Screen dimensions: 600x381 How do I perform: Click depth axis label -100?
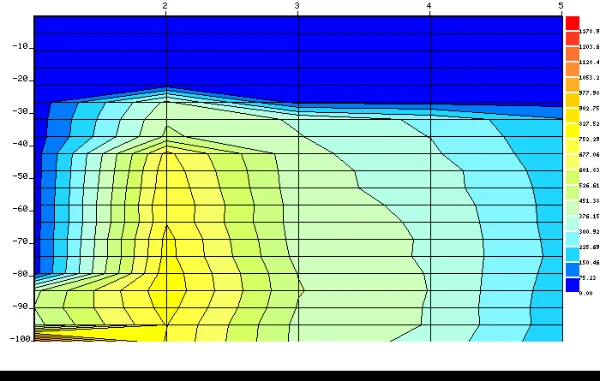coord(19,339)
